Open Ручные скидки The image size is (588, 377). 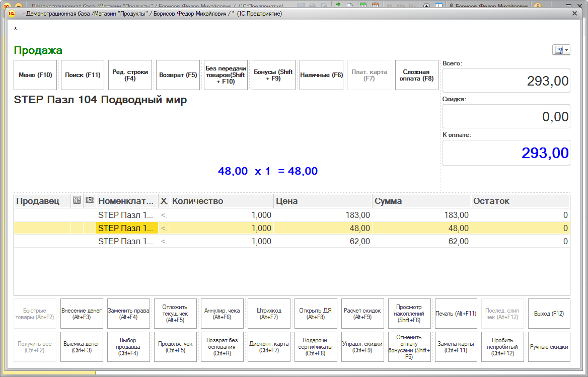pyautogui.click(x=549, y=347)
